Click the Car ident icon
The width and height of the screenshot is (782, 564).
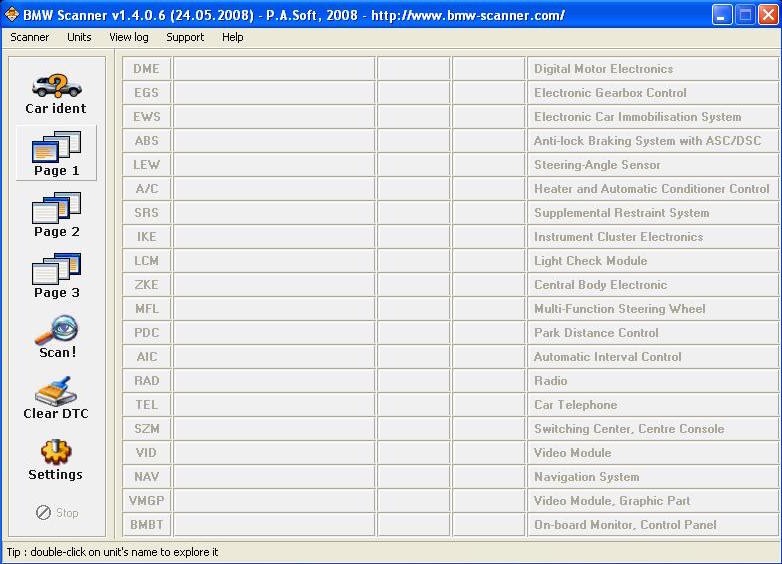click(x=56, y=86)
